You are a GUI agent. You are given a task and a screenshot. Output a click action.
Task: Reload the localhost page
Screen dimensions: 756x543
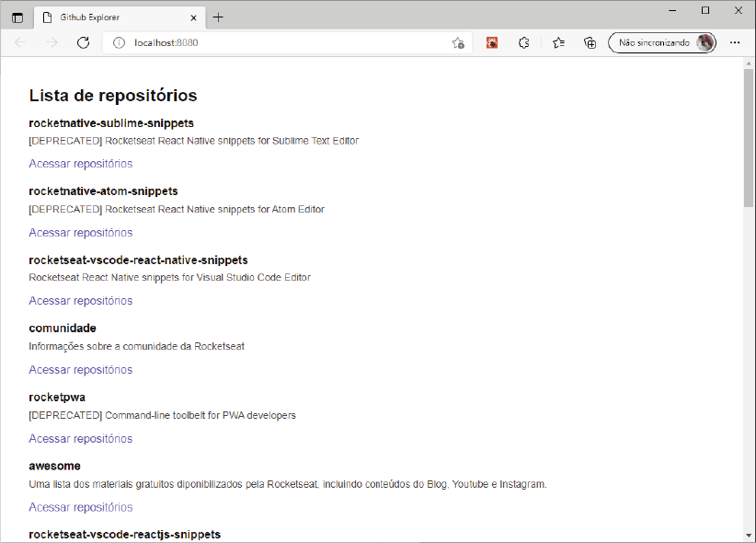(84, 43)
